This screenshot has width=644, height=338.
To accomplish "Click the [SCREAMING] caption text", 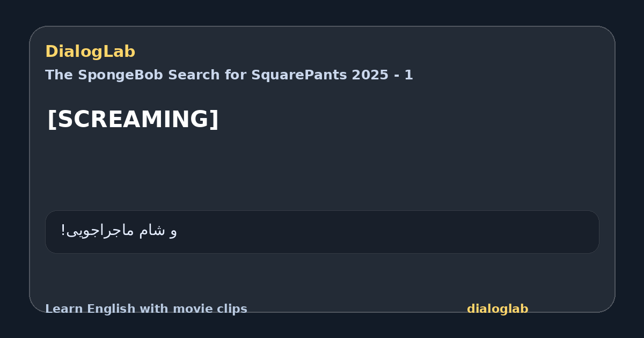I will tap(133, 119).
